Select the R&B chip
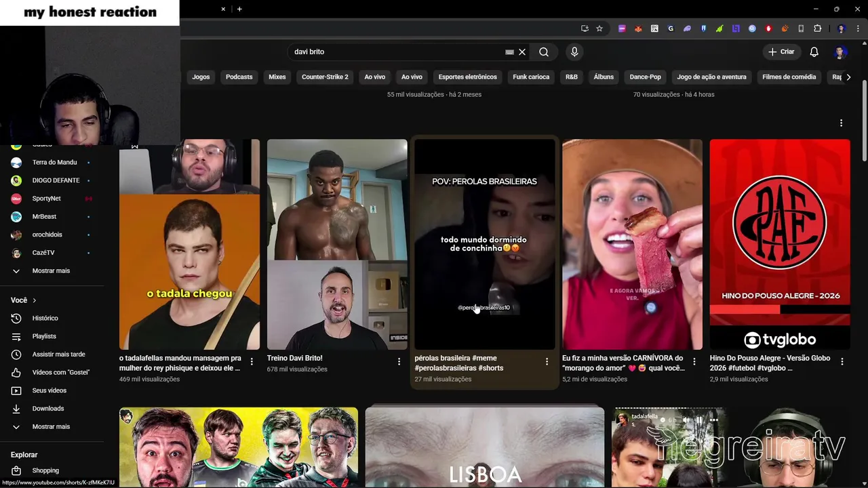Image resolution: width=868 pixels, height=488 pixels. click(572, 77)
